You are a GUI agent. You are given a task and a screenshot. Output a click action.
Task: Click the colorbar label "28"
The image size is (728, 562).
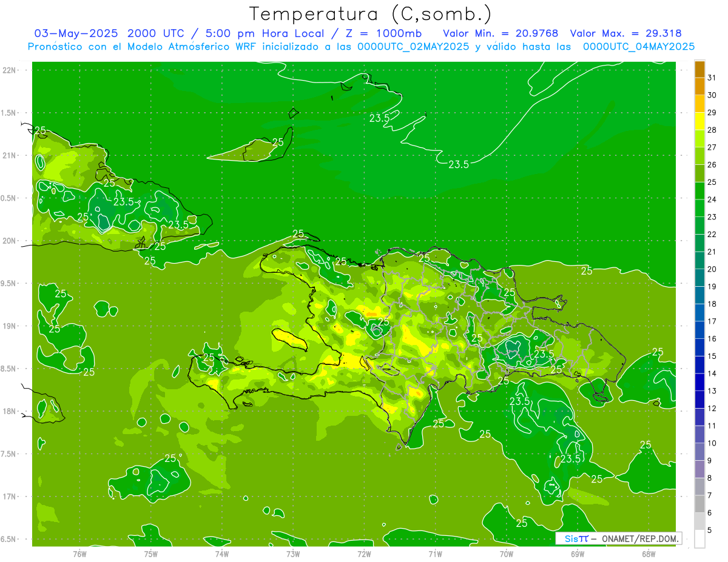tap(712, 130)
